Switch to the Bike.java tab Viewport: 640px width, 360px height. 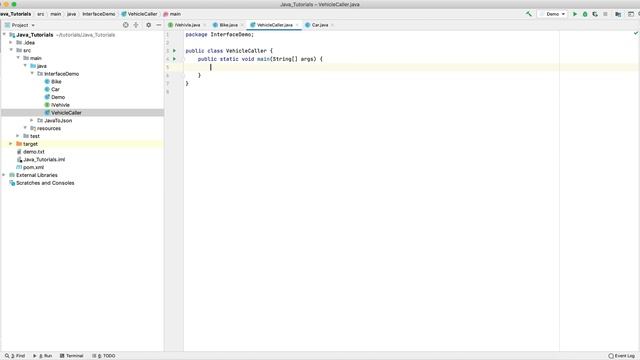[x=229, y=25]
